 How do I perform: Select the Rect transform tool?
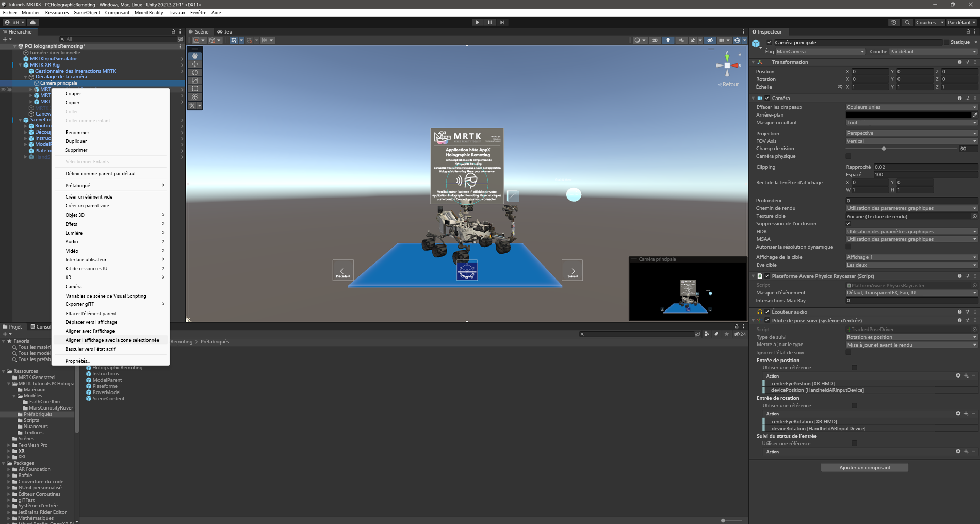coord(194,89)
